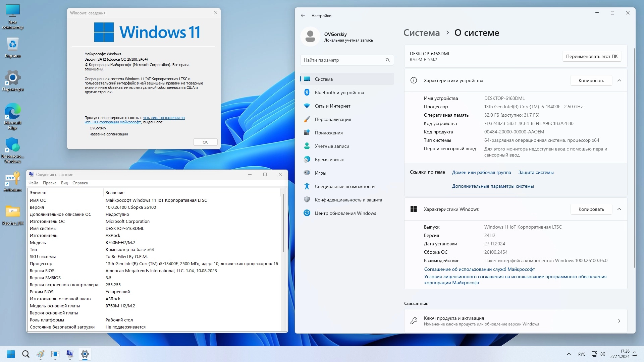
Task: Click the search icon in Найти параметр
Action: pyautogui.click(x=387, y=60)
